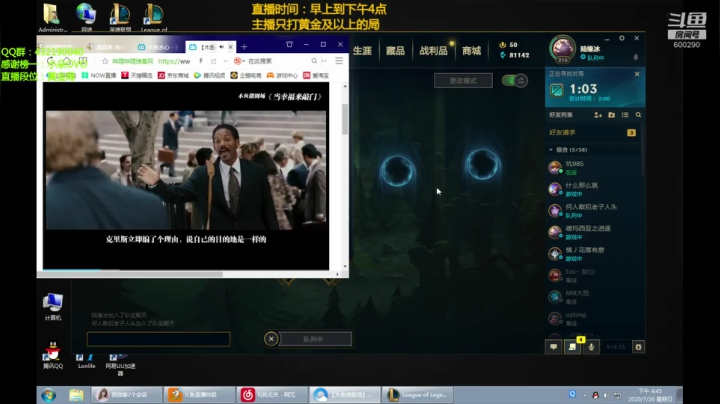Viewport: 720px width, 404px height.
Task: Open a new browser tab
Action: tap(244, 47)
